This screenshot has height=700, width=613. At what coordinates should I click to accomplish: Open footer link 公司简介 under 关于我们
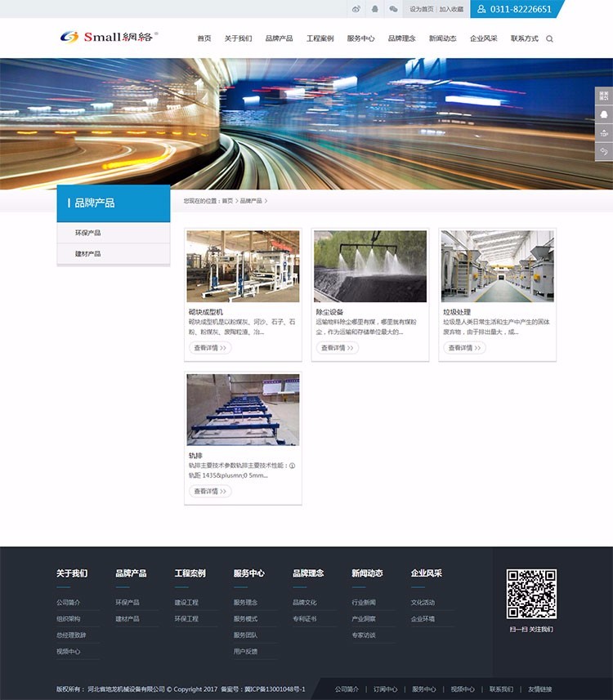click(x=69, y=602)
